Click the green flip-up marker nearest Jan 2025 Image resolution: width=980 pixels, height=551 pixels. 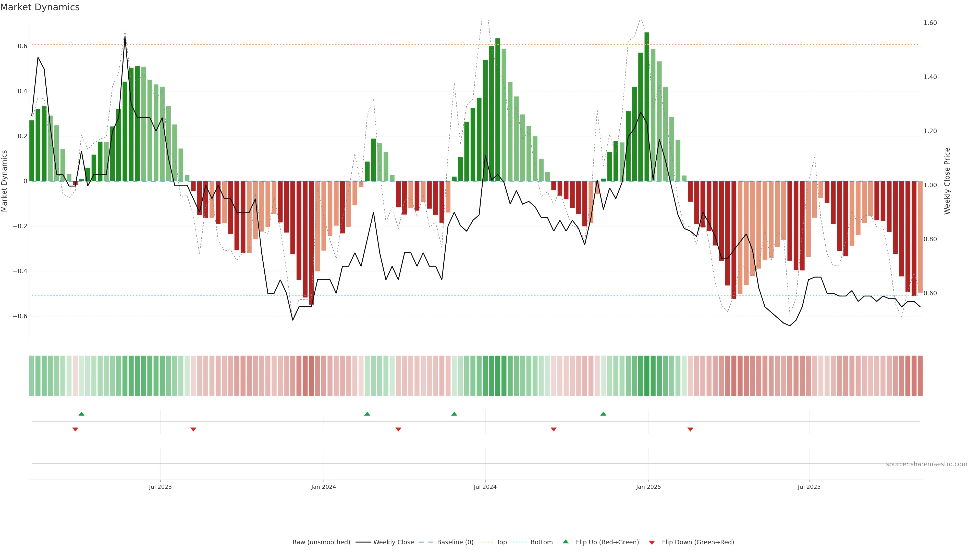pos(603,414)
